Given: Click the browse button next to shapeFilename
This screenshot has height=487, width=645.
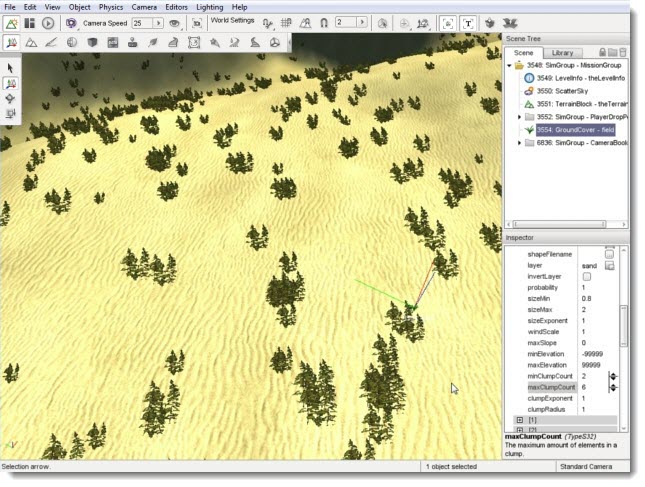Looking at the screenshot, I should (x=609, y=255).
